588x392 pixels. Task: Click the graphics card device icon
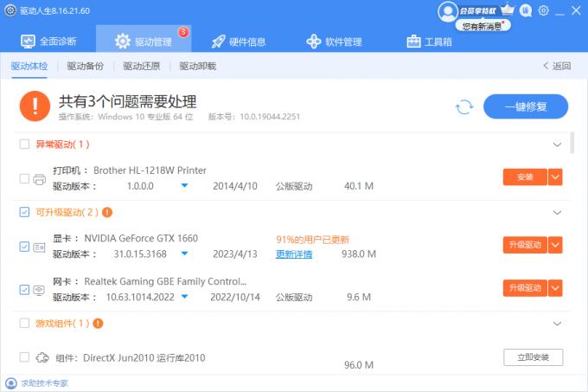tap(39, 247)
